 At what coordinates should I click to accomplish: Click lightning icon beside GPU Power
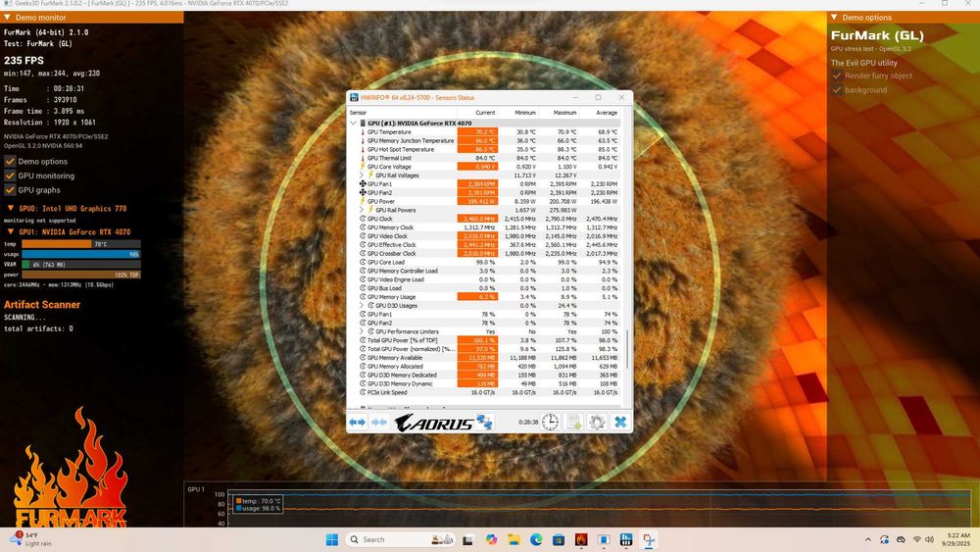[x=363, y=201]
